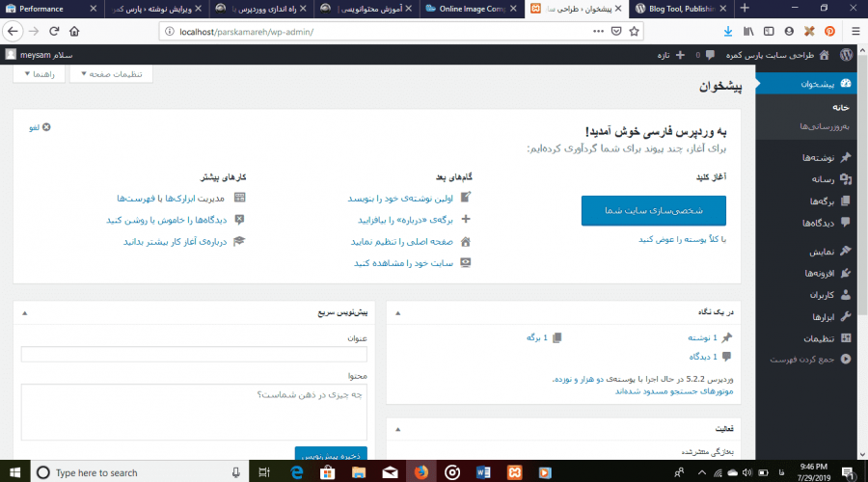Image resolution: width=868 pixels, height=482 pixels.
Task: Click the تنظیمات settings icon in sidebar
Action: 845,338
